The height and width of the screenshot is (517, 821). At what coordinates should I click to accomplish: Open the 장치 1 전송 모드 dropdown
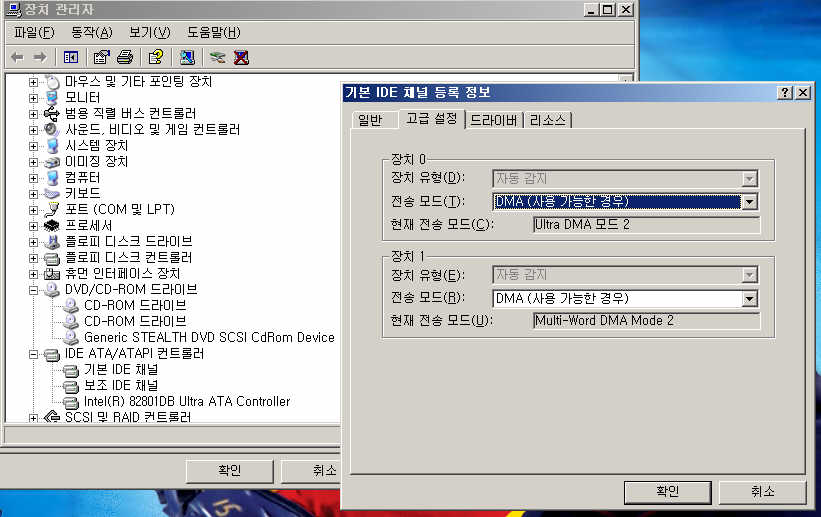pos(749,298)
